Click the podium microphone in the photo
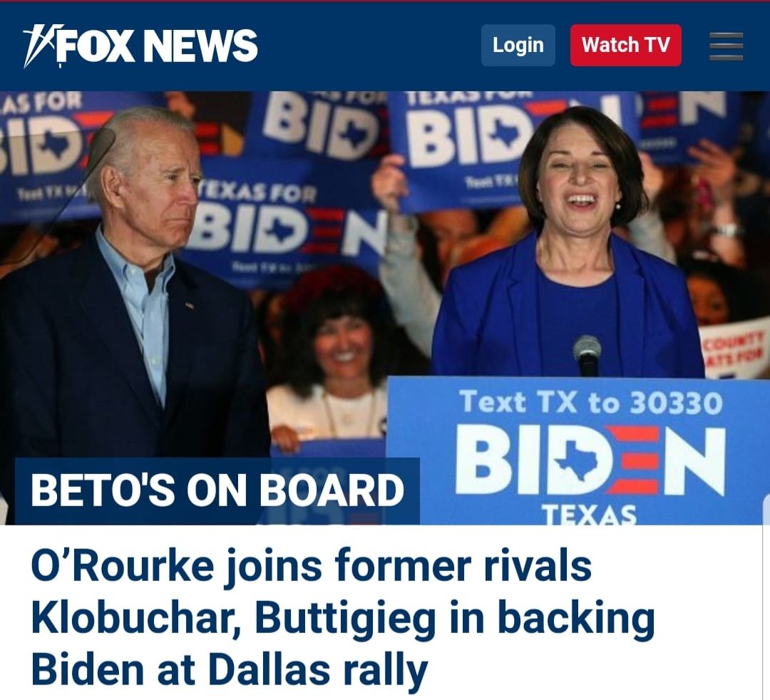 coord(587,355)
